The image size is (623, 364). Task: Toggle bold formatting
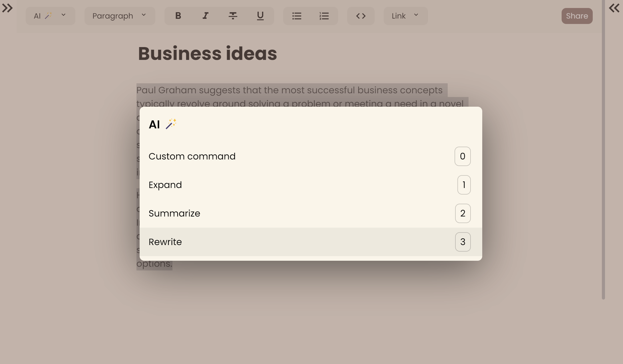coord(178,16)
